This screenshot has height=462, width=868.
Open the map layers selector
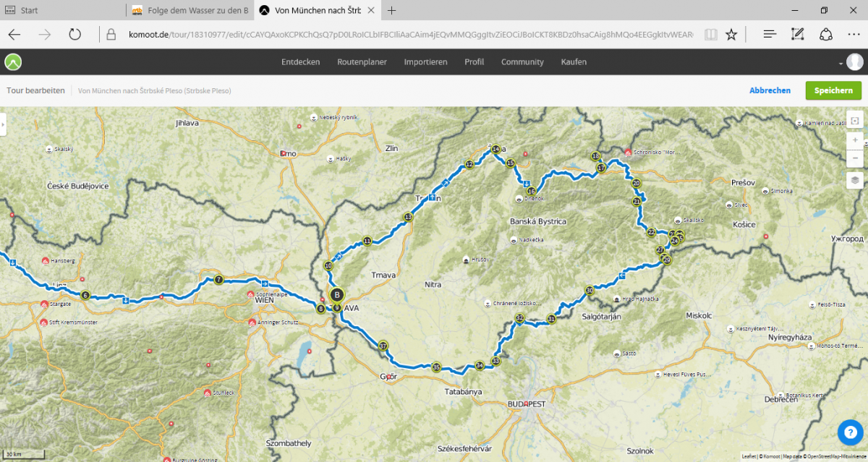[855, 180]
